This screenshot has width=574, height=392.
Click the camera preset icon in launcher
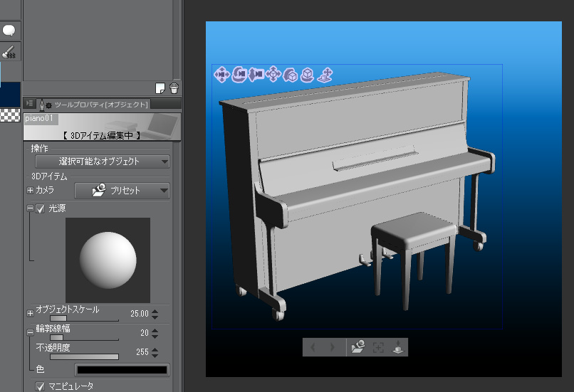click(x=358, y=346)
